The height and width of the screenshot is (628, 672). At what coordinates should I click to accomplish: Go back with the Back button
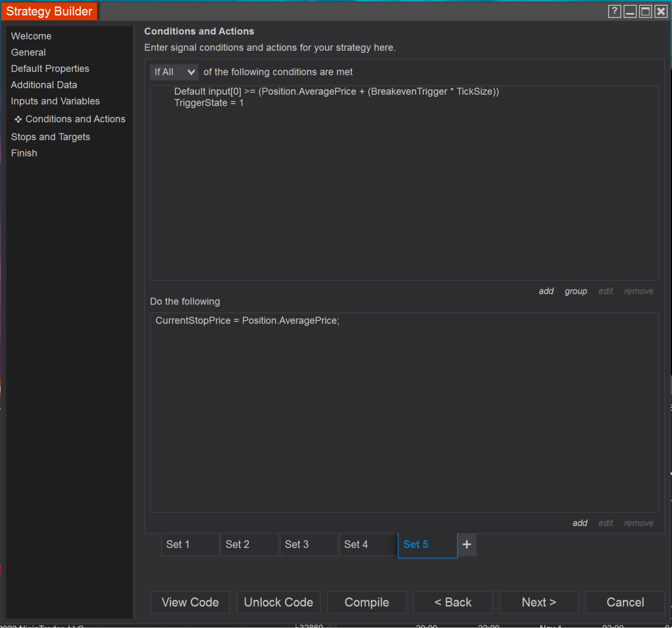pyautogui.click(x=453, y=602)
